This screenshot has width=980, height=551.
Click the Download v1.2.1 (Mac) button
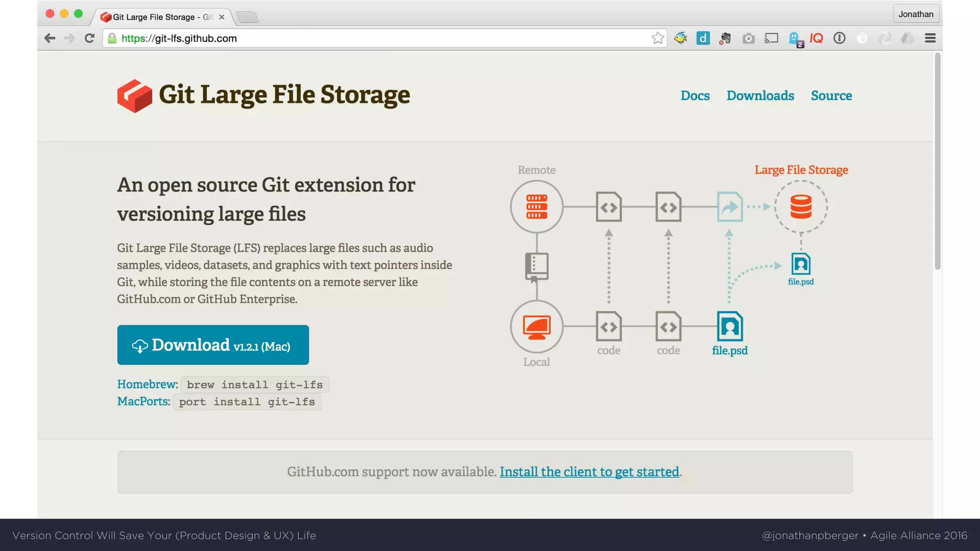tap(213, 345)
